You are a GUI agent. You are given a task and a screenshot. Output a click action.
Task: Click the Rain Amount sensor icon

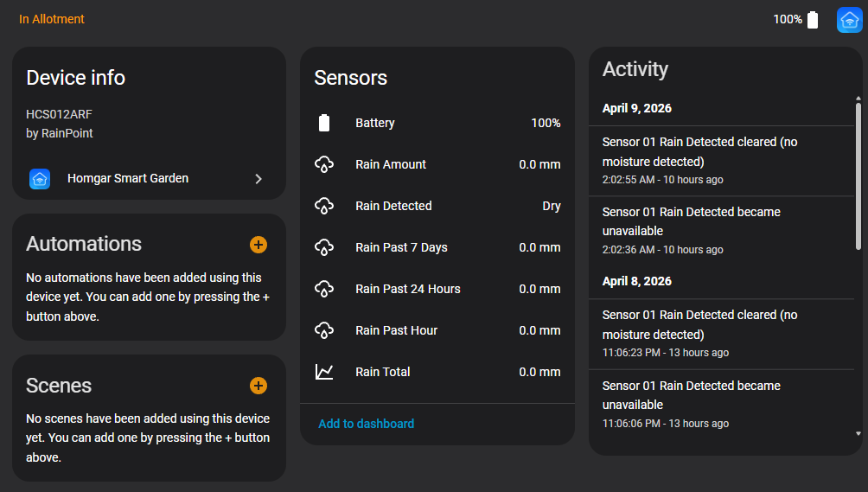tap(324, 164)
